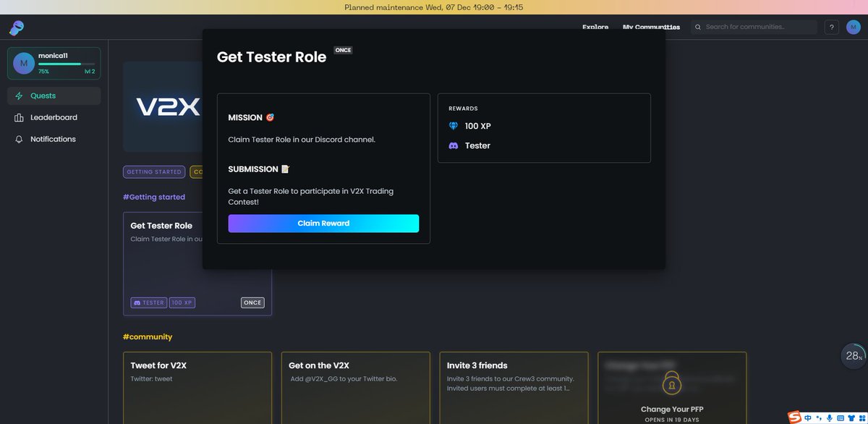Toggle the Chinese input mode icon
The height and width of the screenshot is (424, 868).
click(x=808, y=417)
